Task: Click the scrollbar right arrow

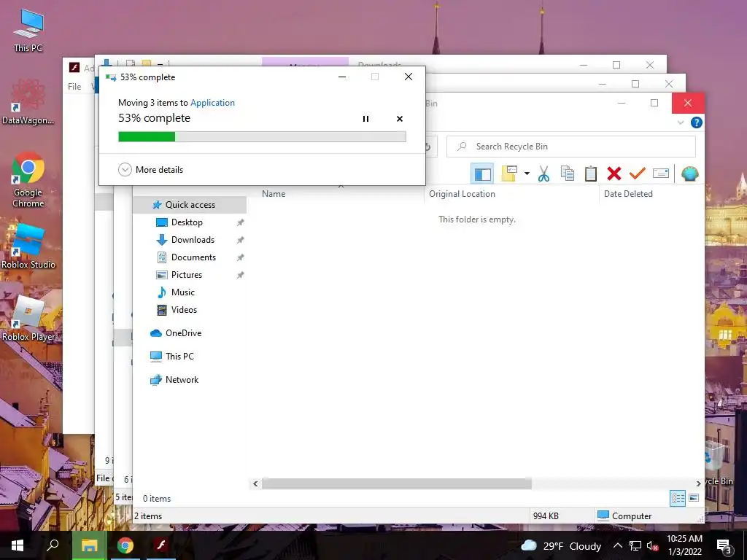Action: coord(698,484)
